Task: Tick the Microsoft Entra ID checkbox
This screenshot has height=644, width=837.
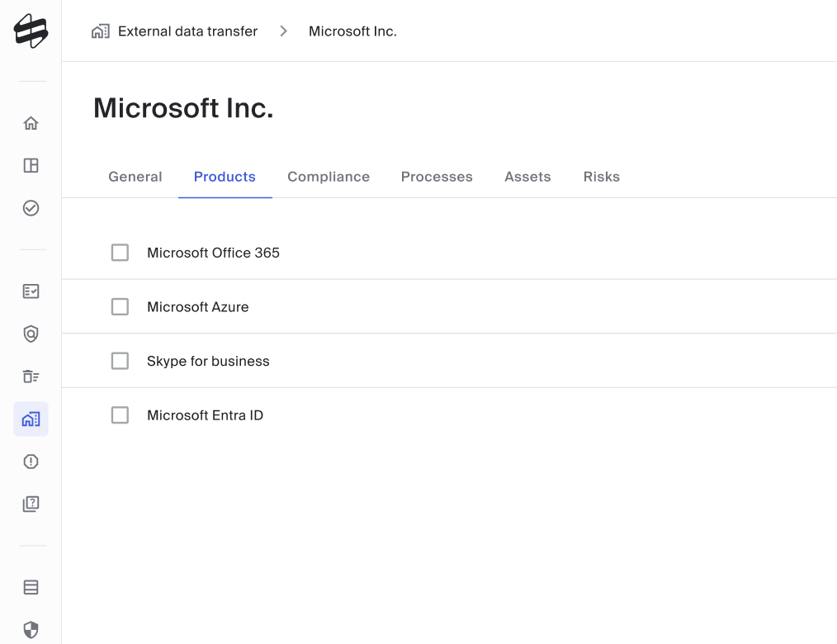Action: 121,415
